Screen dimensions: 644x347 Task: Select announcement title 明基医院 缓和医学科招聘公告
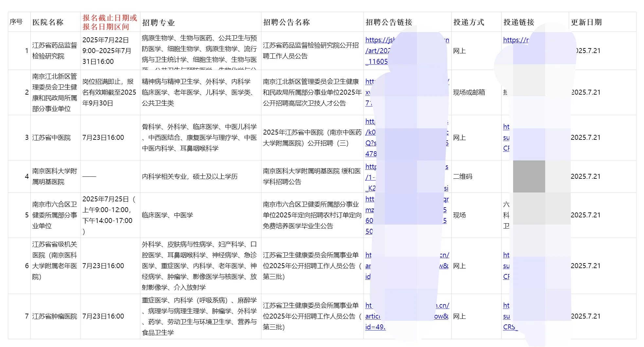coord(312,176)
